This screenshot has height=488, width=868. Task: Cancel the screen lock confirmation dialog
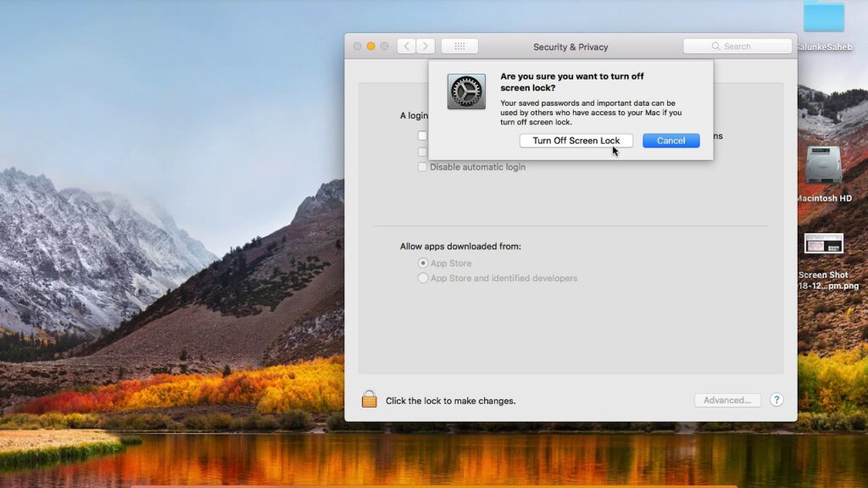pos(670,141)
